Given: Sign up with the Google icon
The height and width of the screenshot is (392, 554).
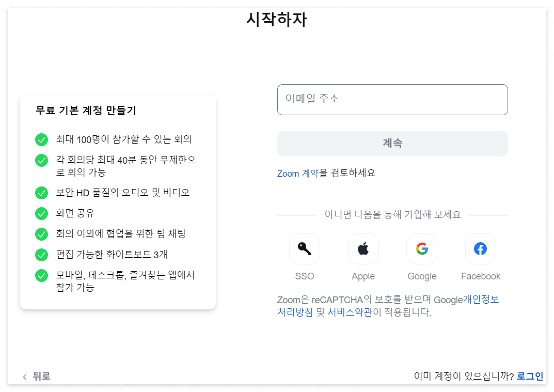Looking at the screenshot, I should coord(422,249).
